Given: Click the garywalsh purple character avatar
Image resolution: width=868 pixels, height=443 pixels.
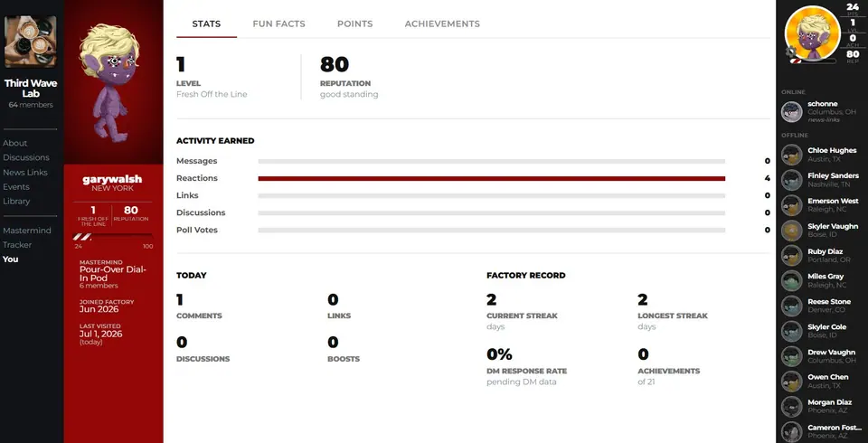Looking at the screenshot, I should point(109,82).
